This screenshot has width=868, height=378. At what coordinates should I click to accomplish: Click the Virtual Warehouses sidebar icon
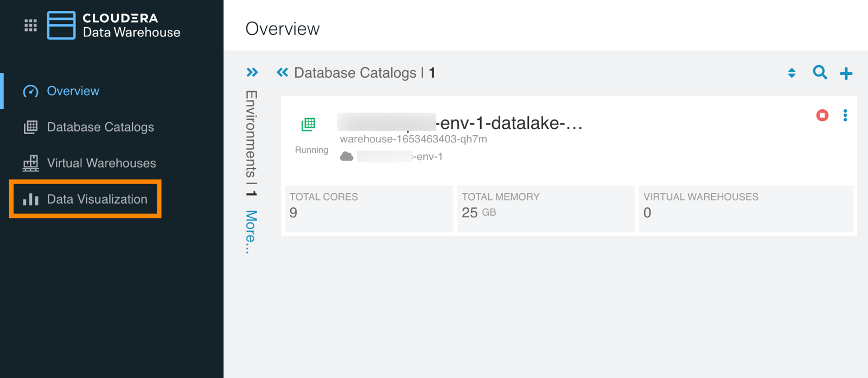point(30,163)
